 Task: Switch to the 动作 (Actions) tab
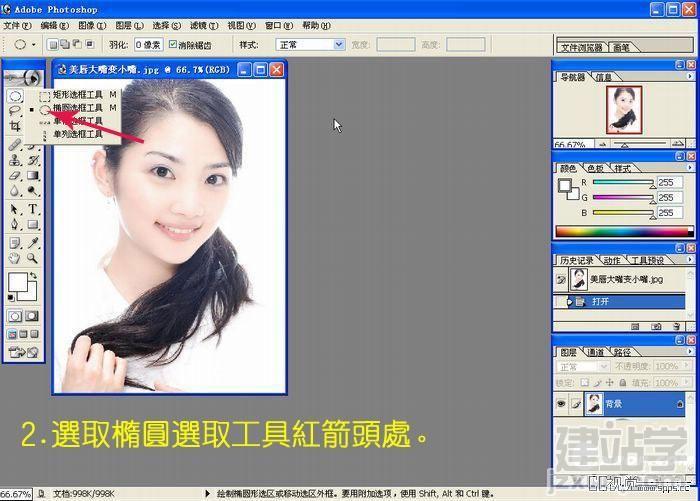click(x=612, y=260)
